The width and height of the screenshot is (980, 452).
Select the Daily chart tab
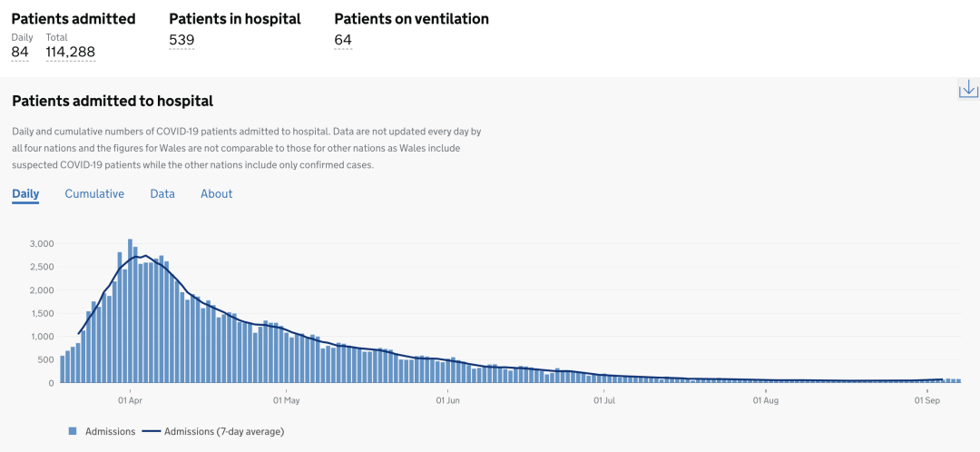[25, 193]
